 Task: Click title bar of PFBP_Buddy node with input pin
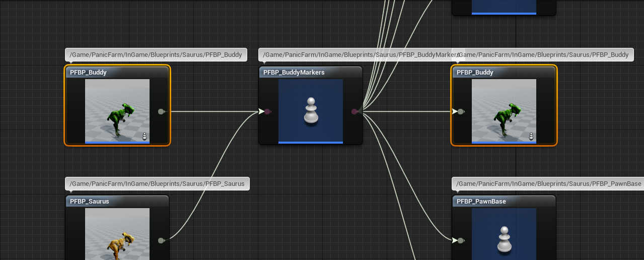(504, 73)
